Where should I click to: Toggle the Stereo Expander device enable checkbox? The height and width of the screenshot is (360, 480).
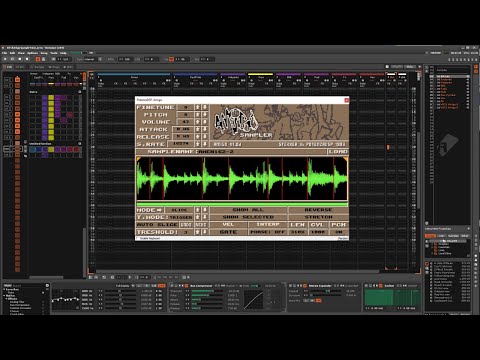pyautogui.click(x=305, y=286)
